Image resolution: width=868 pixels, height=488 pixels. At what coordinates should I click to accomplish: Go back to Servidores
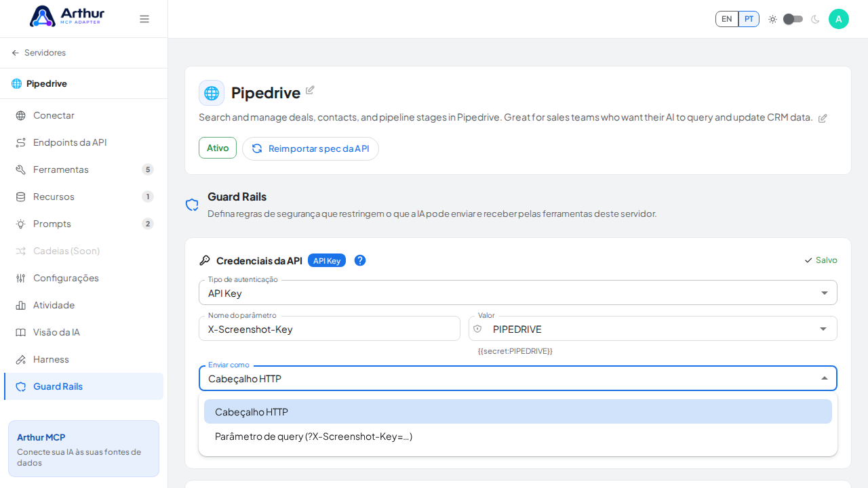pyautogui.click(x=39, y=53)
